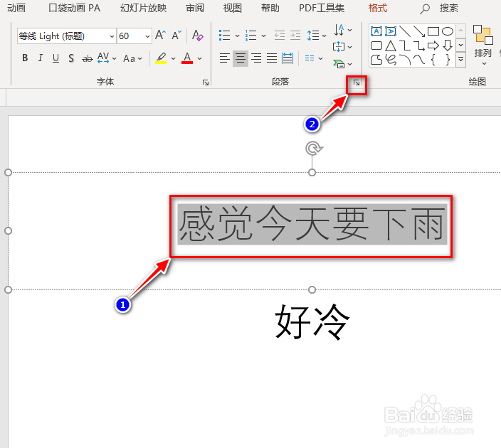
Task: Open highlight color dropdown arrow
Action: point(173,58)
